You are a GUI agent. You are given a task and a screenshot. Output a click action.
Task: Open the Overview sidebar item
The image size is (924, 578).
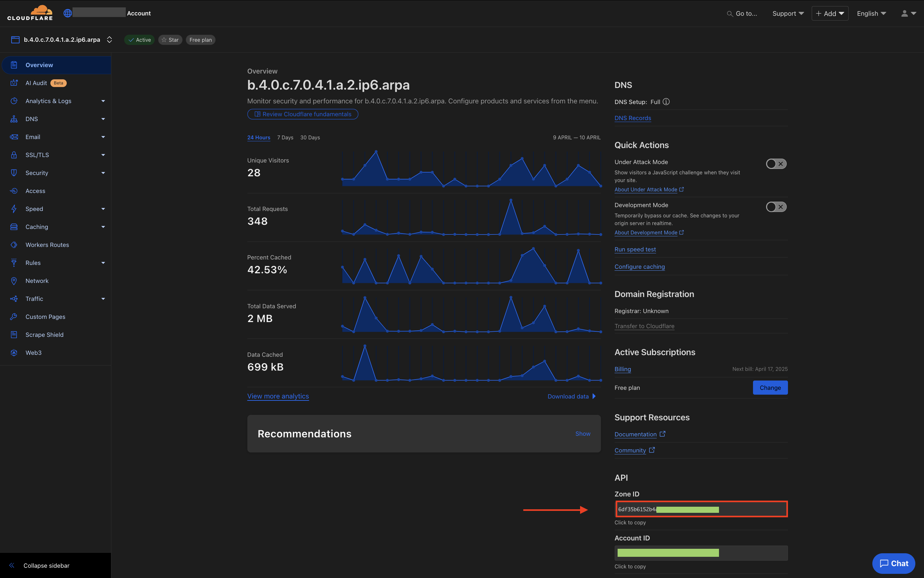pyautogui.click(x=56, y=65)
